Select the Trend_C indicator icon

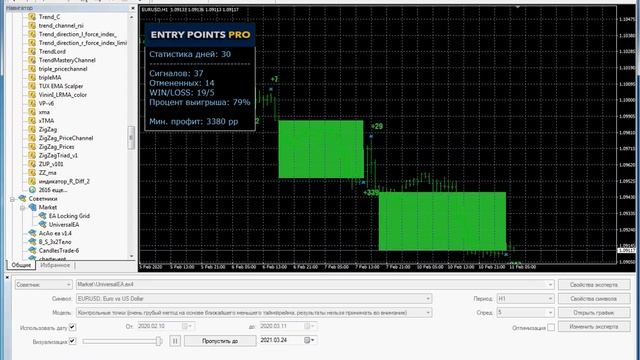click(x=32, y=17)
